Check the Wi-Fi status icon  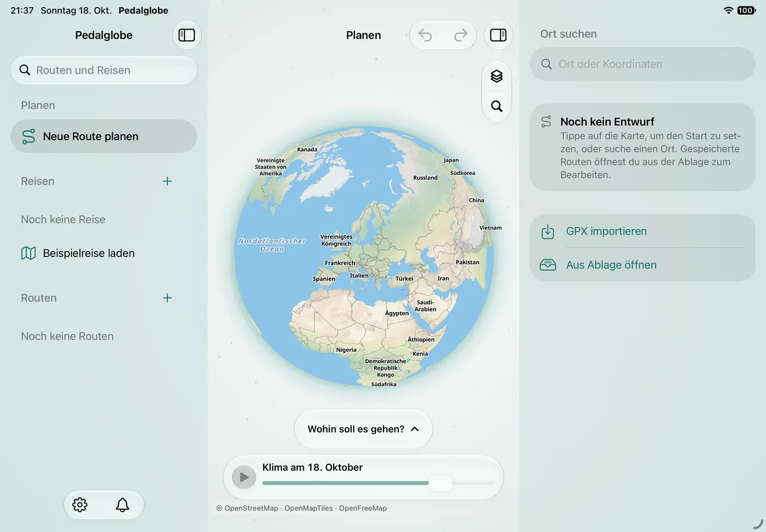tap(728, 10)
